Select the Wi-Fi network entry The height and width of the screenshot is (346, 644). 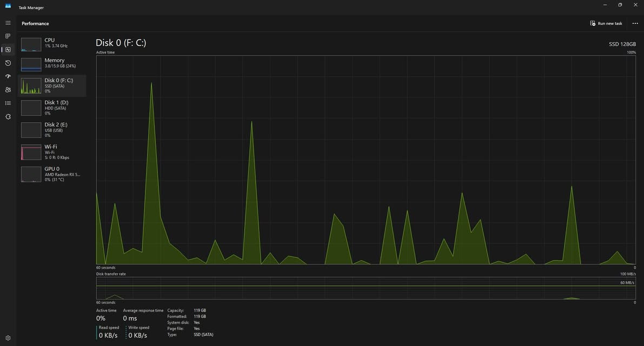pos(52,152)
